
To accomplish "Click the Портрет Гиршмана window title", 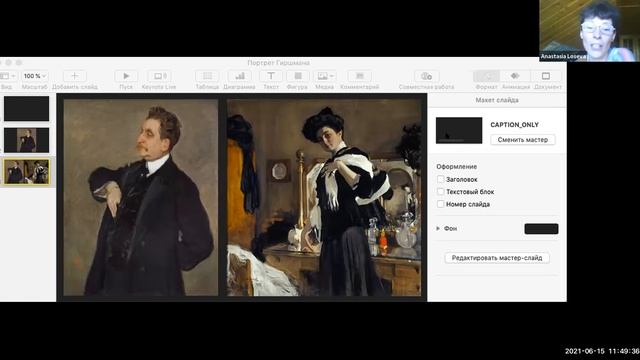I will point(278,63).
